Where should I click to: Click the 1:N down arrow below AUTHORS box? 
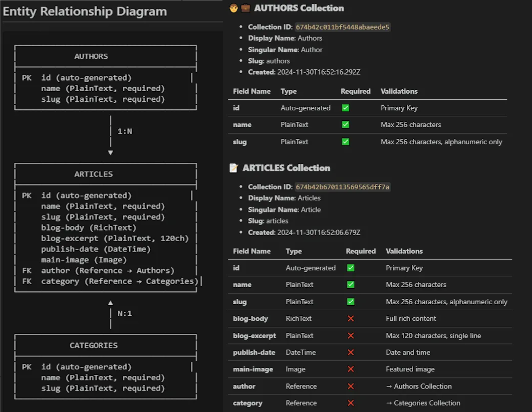110,153
